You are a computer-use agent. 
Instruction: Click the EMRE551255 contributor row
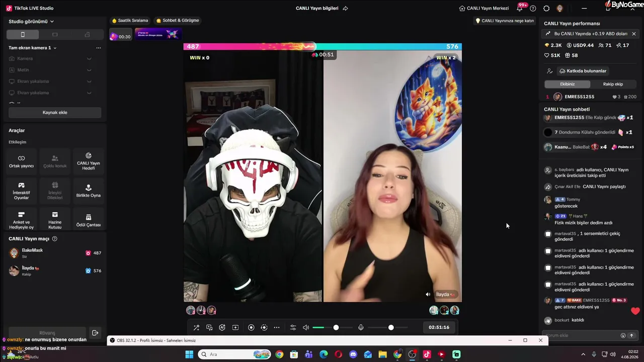[x=591, y=97]
